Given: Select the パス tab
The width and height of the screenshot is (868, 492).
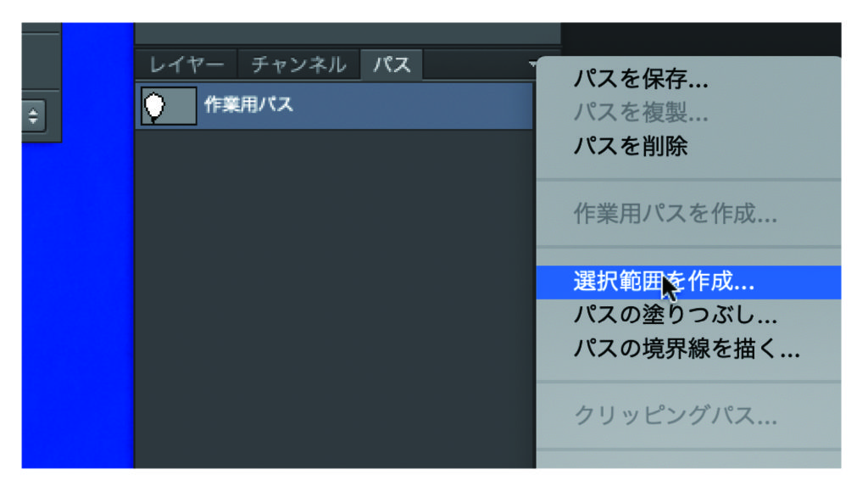Looking at the screenshot, I should (392, 64).
